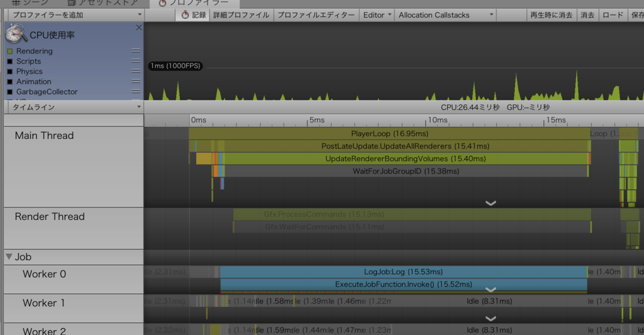Toggle 再生時に消去 clear on play

[x=551, y=15]
